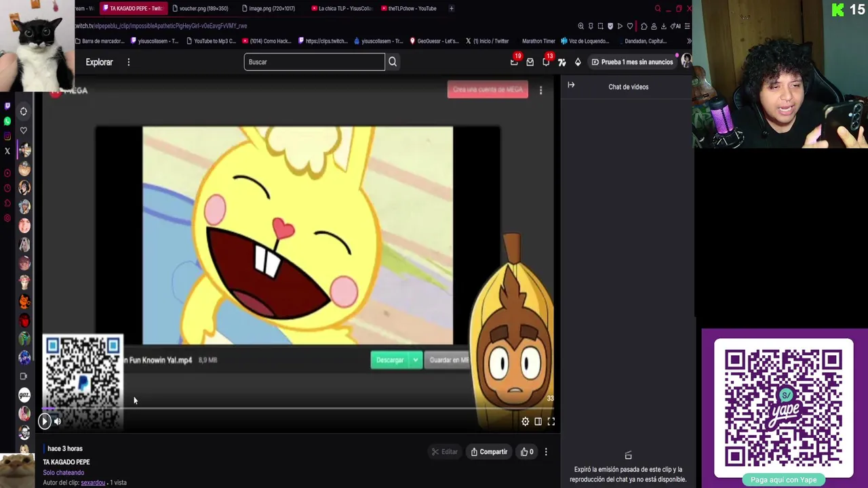The width and height of the screenshot is (868, 488).
Task: Open the Explorar page
Action: point(99,62)
